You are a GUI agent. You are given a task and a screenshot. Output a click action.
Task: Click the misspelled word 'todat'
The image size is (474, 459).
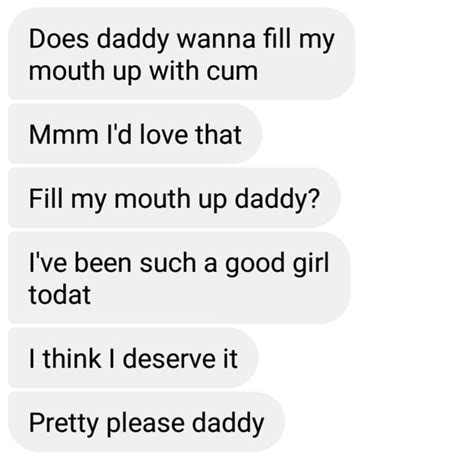coord(60,295)
